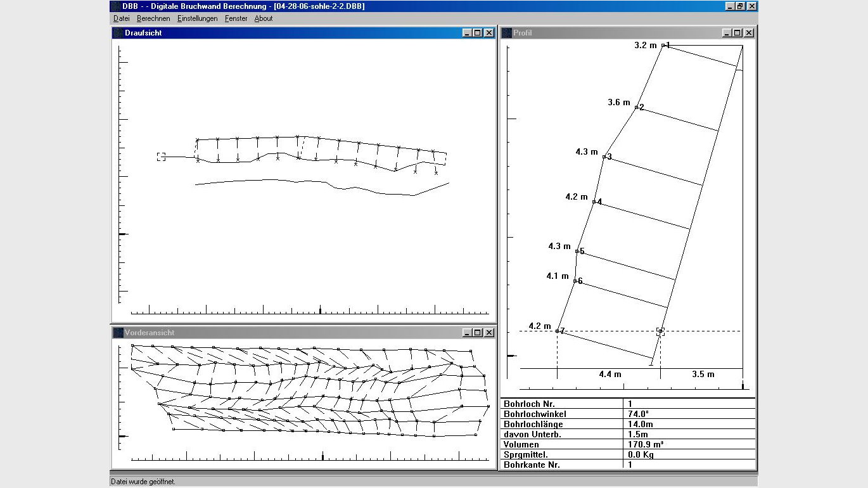Select profile point 1 at top of Profil
868x488 pixels.
663,46
